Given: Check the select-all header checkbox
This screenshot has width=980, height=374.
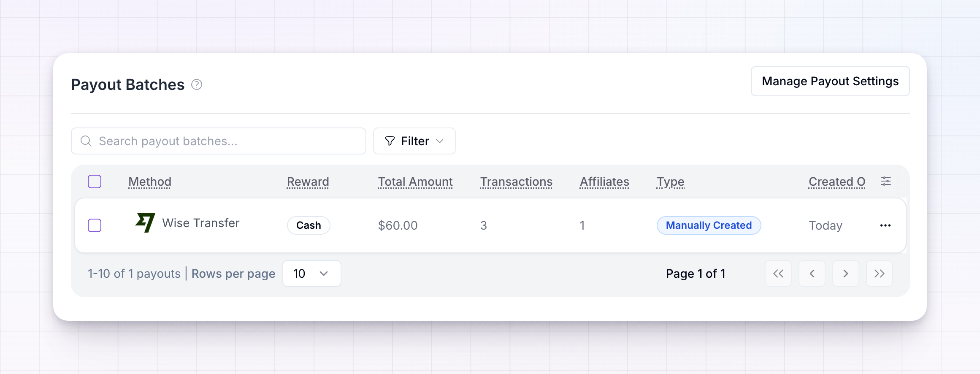Looking at the screenshot, I should [x=95, y=182].
